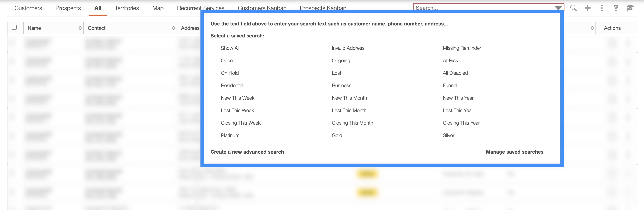Open the three-dot more options menu
Image resolution: width=644 pixels, height=210 pixels.
click(602, 8)
